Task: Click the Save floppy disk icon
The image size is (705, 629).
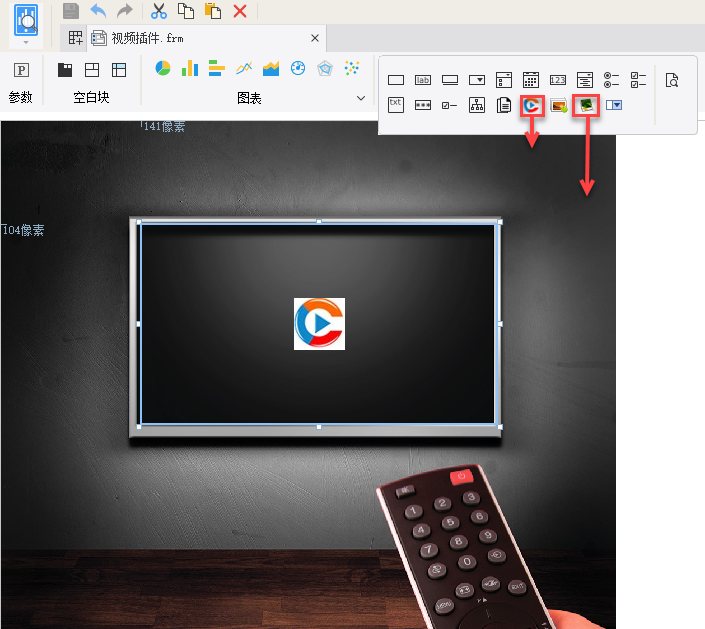Action: point(71,11)
